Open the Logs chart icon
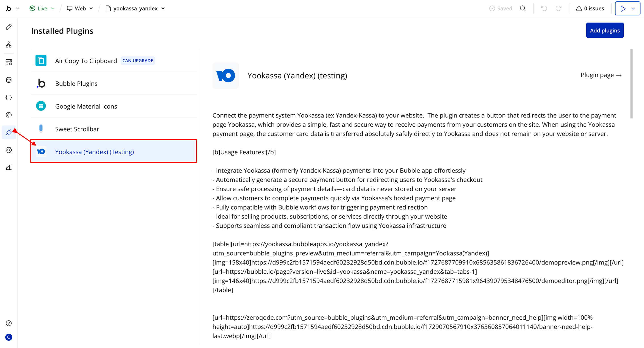Viewport: 644px width, 348px height. (9, 168)
